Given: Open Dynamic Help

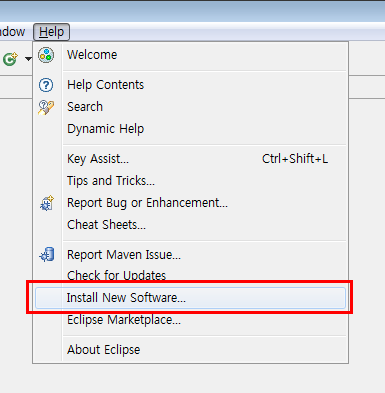Looking at the screenshot, I should (x=190, y=129).
